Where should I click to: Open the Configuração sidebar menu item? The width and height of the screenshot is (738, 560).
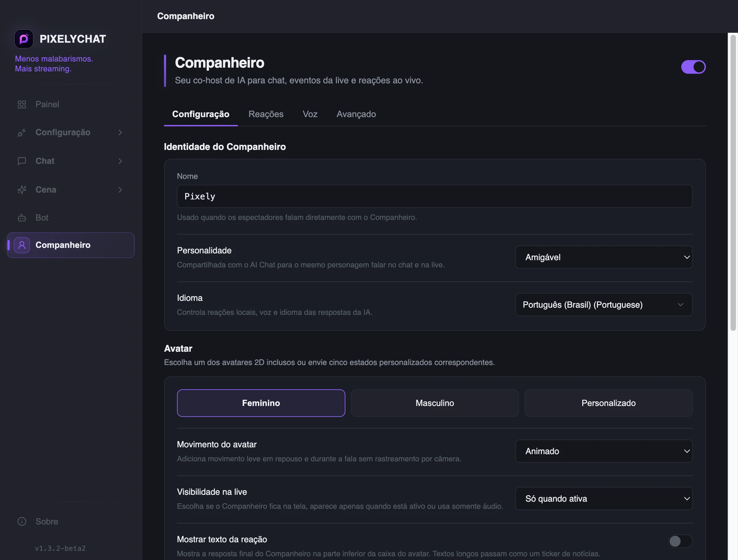tap(70, 132)
